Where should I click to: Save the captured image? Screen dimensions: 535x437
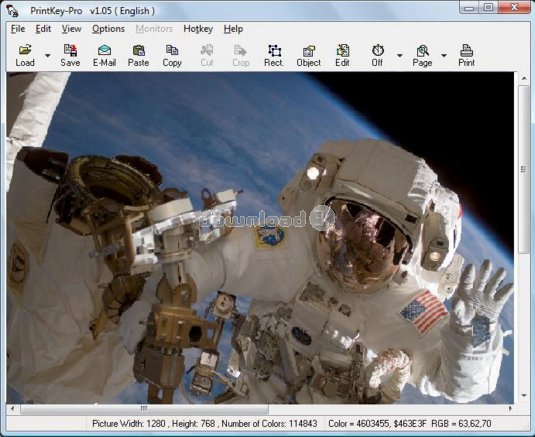[70, 55]
